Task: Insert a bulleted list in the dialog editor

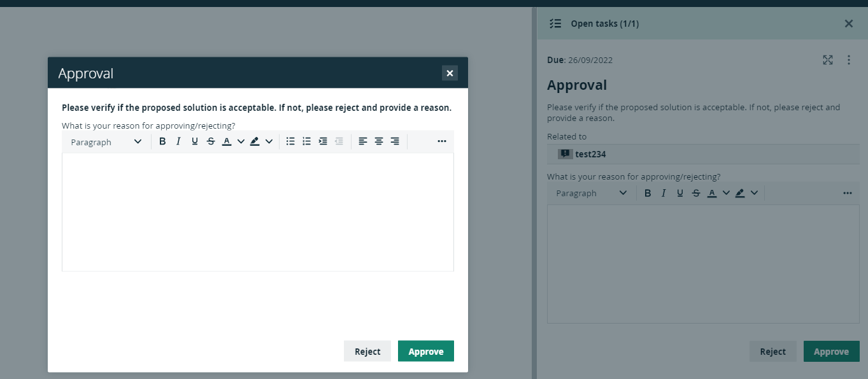Action: coord(290,141)
